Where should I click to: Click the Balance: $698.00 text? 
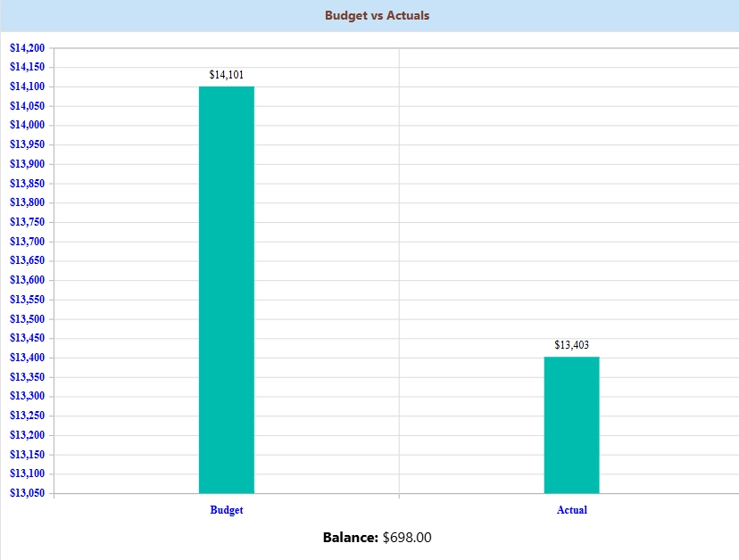[x=376, y=537]
